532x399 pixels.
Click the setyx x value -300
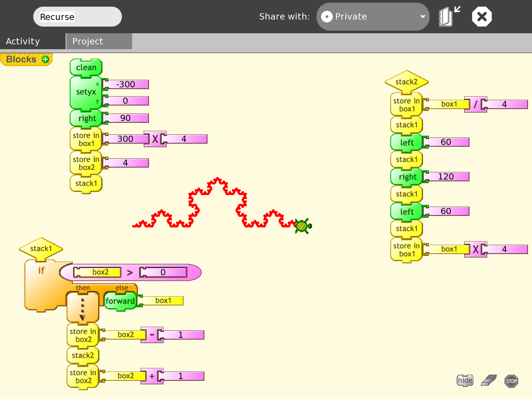(x=126, y=84)
